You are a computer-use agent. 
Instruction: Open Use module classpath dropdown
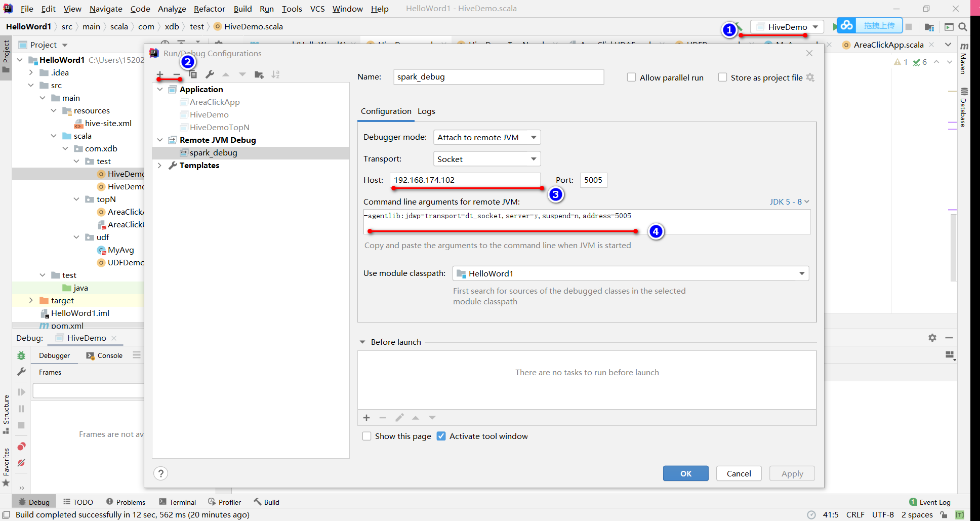pyautogui.click(x=631, y=273)
